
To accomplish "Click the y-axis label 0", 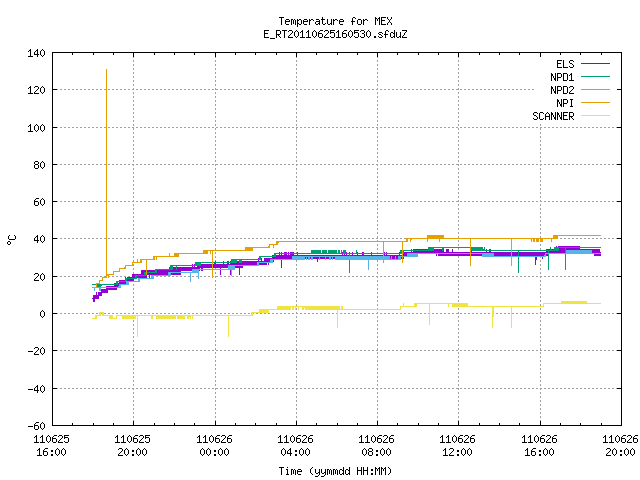I will coord(42,314).
